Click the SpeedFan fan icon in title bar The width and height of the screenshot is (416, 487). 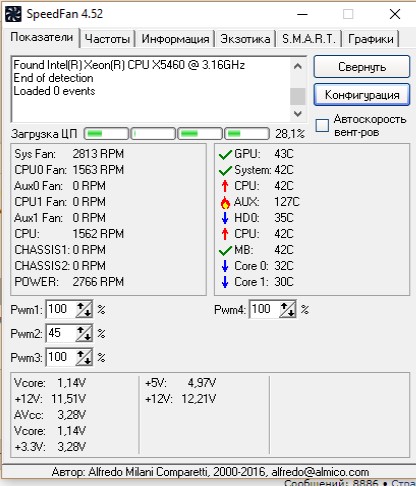(x=13, y=14)
